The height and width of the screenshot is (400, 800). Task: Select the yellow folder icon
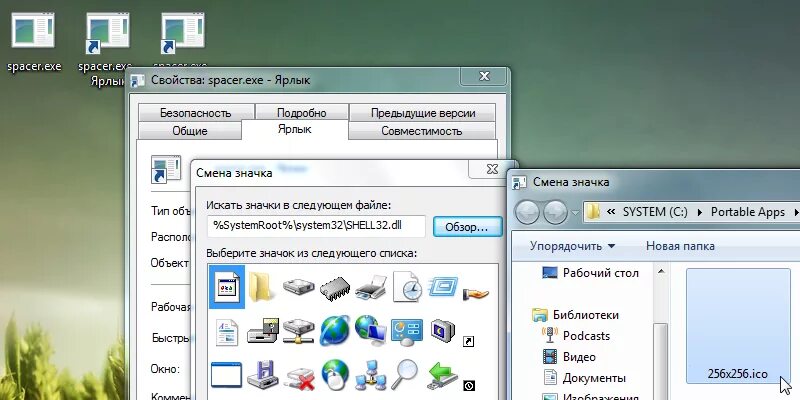coord(263,287)
